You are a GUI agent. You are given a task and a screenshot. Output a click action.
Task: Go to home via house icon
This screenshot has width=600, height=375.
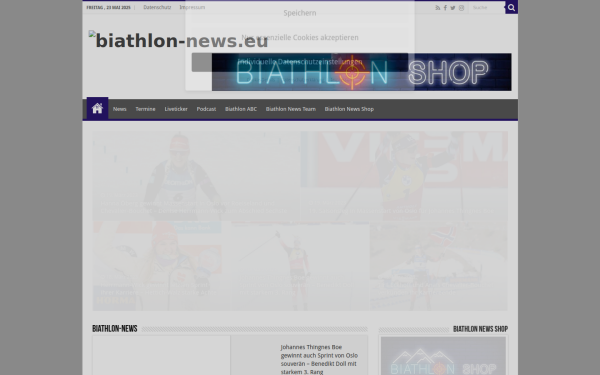(x=97, y=109)
